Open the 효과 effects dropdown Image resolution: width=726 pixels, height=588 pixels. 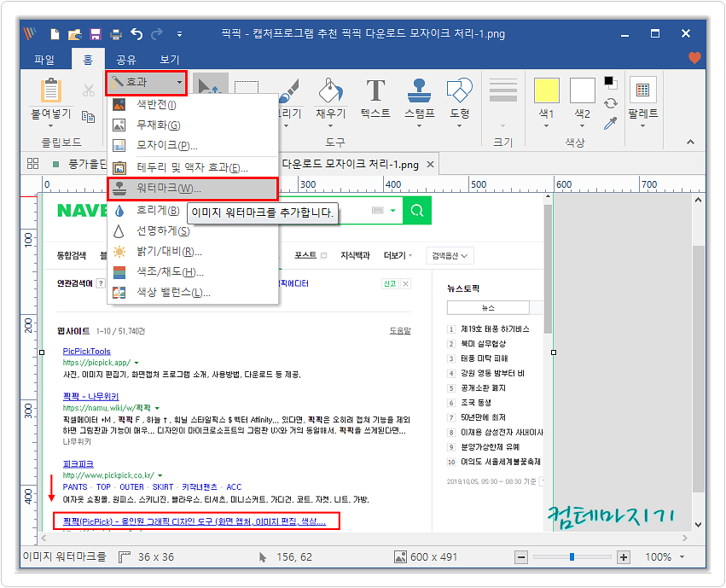pyautogui.click(x=147, y=83)
